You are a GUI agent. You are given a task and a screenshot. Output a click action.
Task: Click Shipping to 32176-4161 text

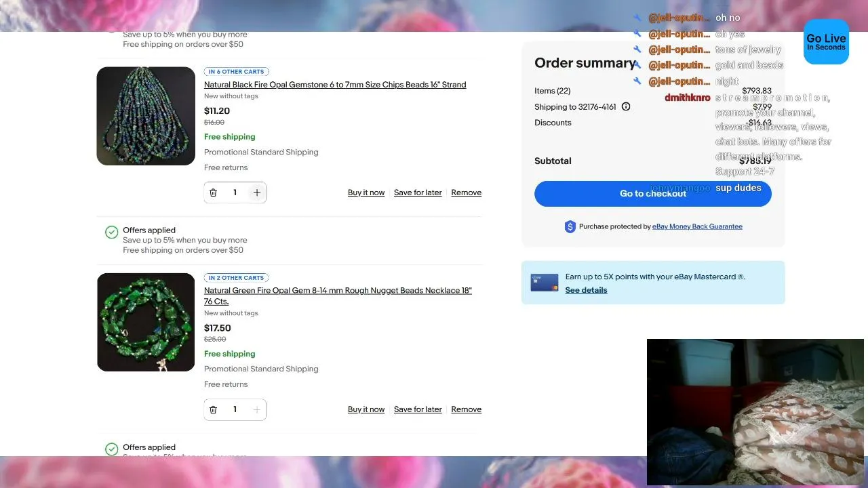(575, 106)
